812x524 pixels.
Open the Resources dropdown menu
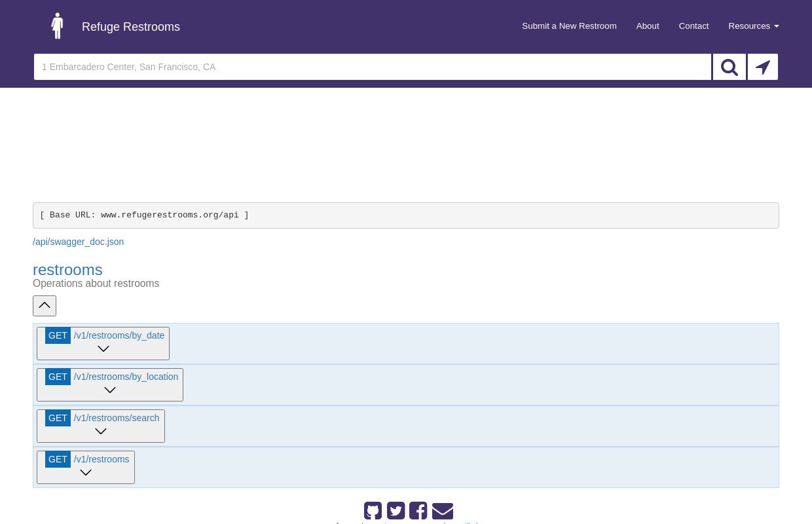point(753,26)
